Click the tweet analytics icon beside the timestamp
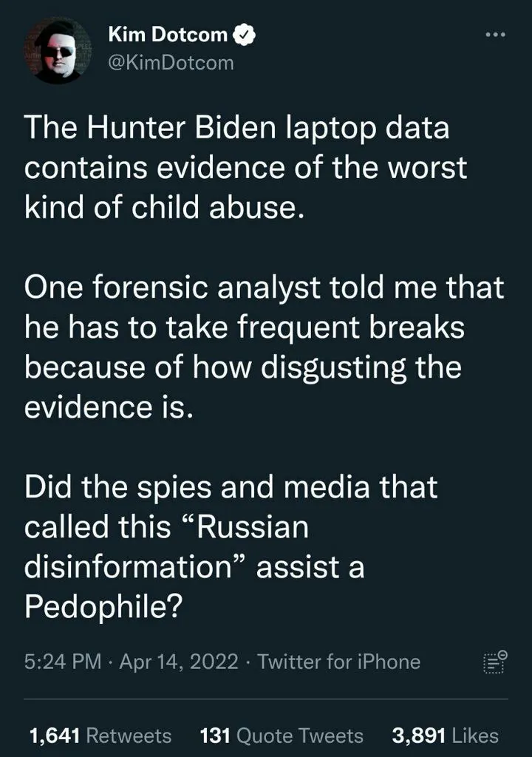This screenshot has width=532, height=757. pos(493,662)
